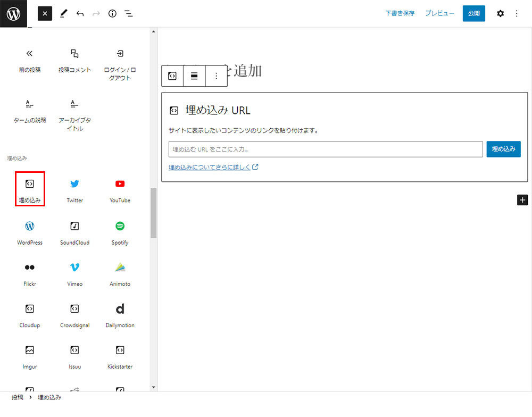Screen dimensions: 532x417
Task: Insert the Cloudup embed block
Action: pyautogui.click(x=30, y=316)
